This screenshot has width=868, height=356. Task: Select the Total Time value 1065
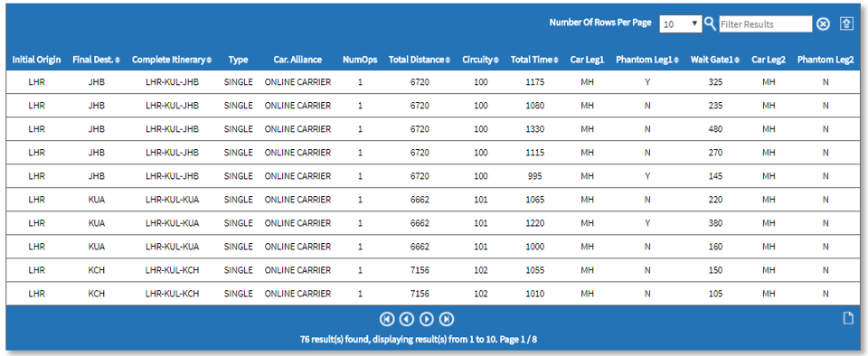tap(534, 200)
